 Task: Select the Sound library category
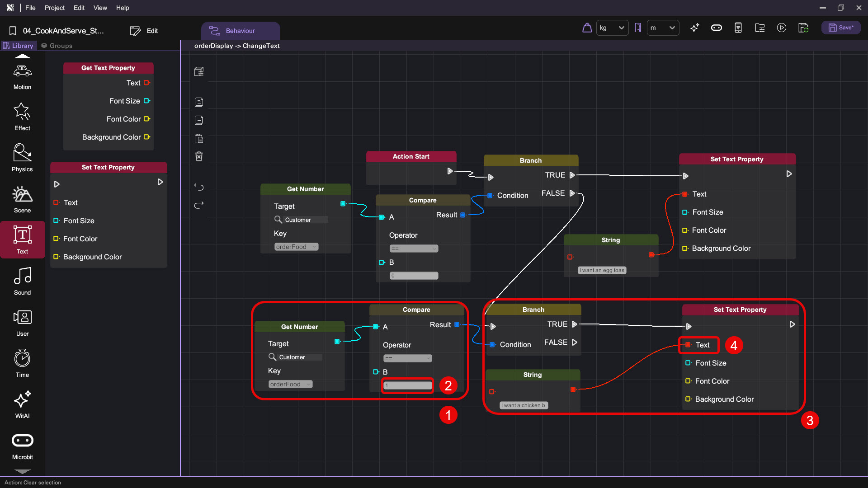pos(22,281)
